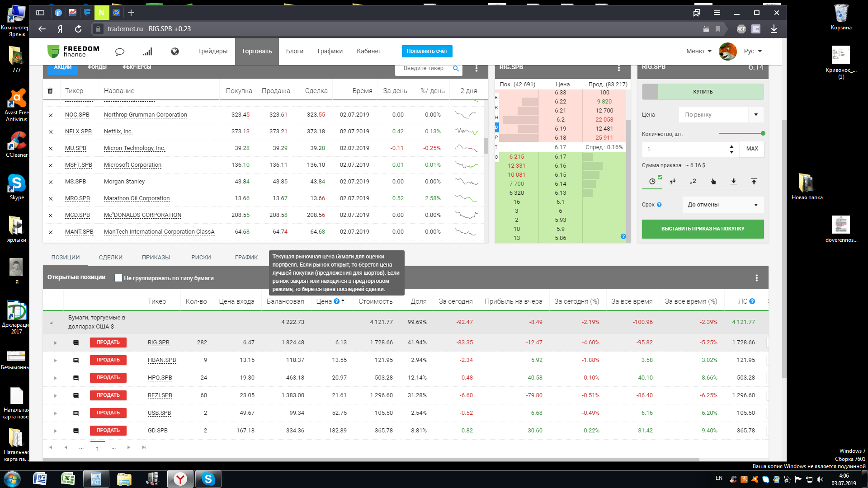Open the Графики menu item
Viewport: 868px width, 488px height.
tap(330, 52)
